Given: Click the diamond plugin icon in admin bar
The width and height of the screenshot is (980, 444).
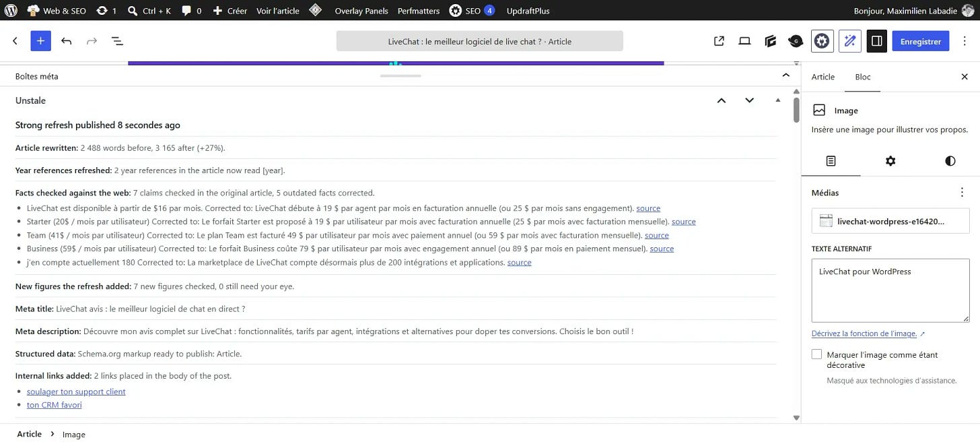Looking at the screenshot, I should (x=315, y=10).
